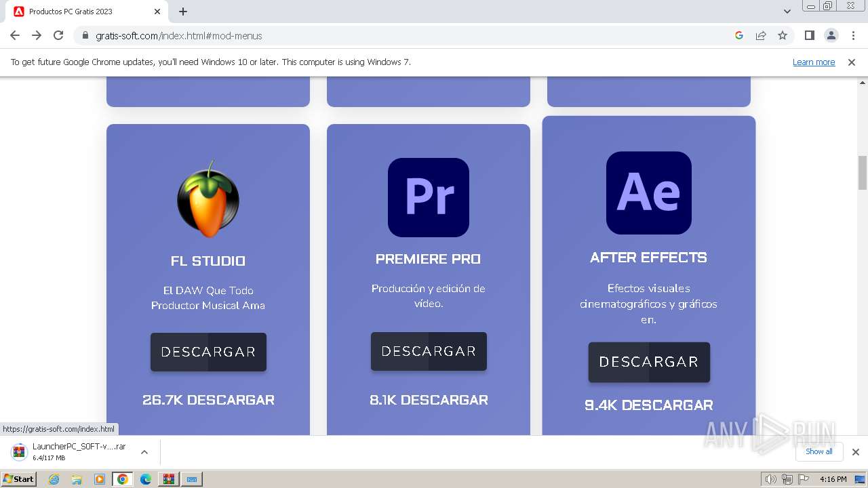This screenshot has height=488, width=868.
Task: Click the FL Studio fruit logo
Action: 208,199
